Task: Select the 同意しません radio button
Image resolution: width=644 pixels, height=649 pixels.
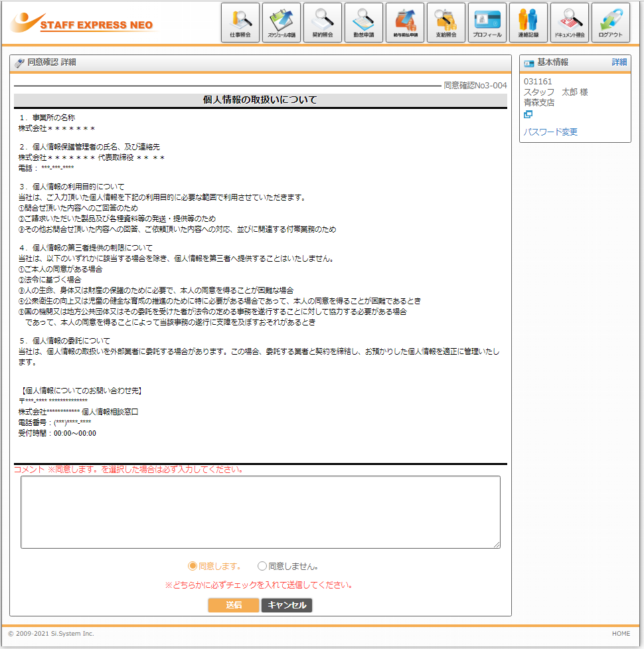Action: click(x=262, y=566)
